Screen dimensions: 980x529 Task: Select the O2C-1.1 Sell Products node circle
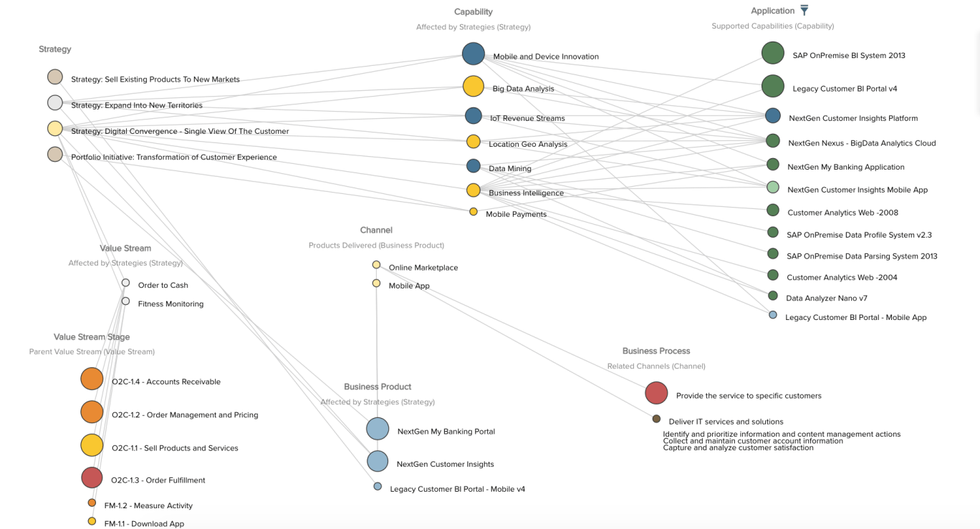(92, 445)
